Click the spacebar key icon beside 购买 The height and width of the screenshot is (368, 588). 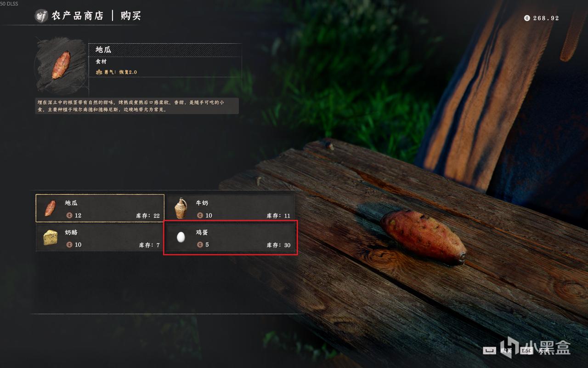490,351
